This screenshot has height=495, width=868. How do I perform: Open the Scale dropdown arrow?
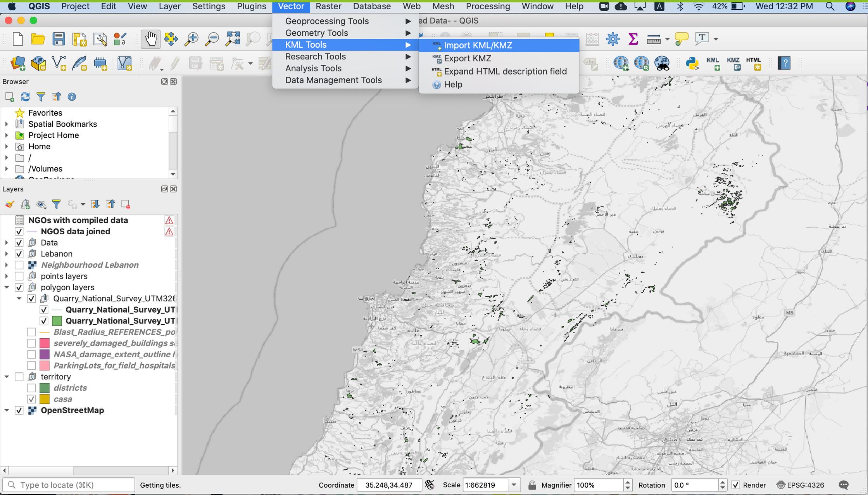(514, 485)
